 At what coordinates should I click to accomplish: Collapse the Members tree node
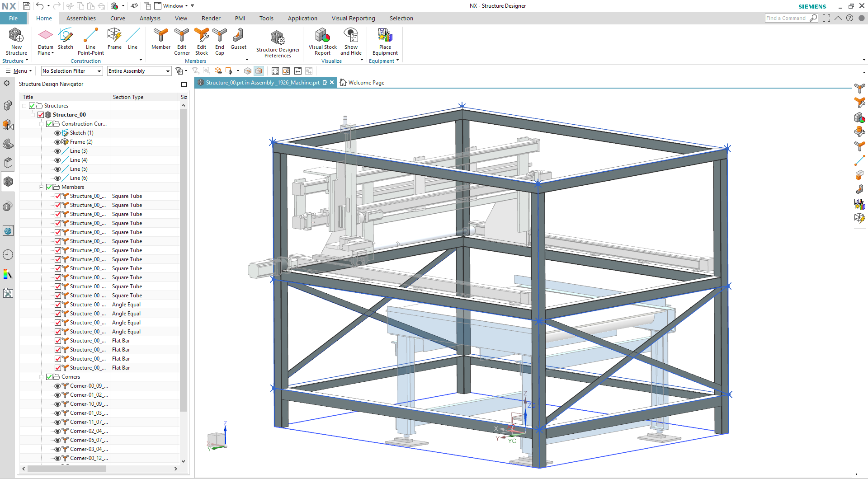41,187
